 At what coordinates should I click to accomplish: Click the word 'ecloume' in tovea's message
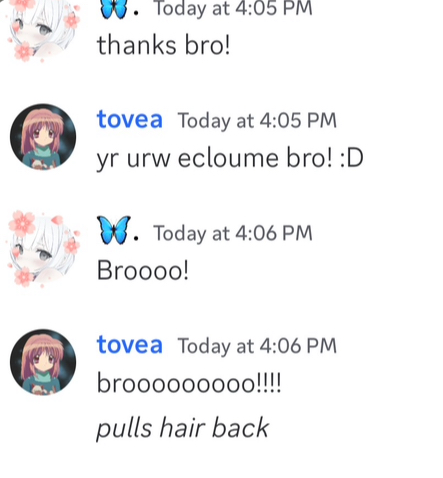[228, 158]
